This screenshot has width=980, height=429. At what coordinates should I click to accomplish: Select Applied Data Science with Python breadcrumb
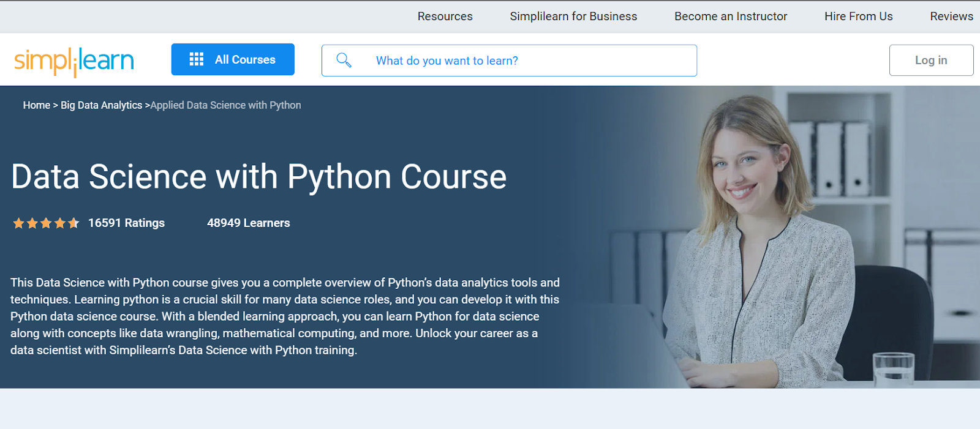[225, 105]
